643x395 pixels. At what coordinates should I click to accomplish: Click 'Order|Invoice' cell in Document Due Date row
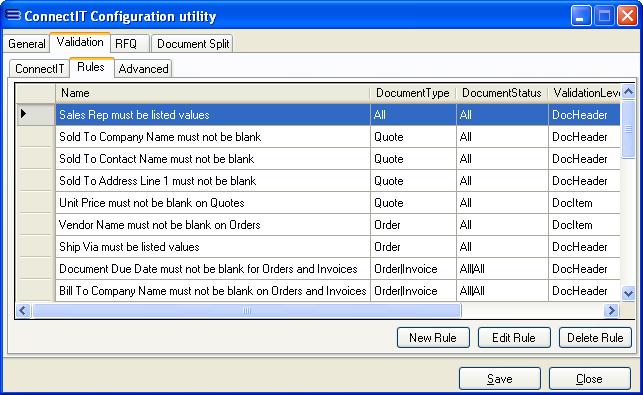coord(413,269)
